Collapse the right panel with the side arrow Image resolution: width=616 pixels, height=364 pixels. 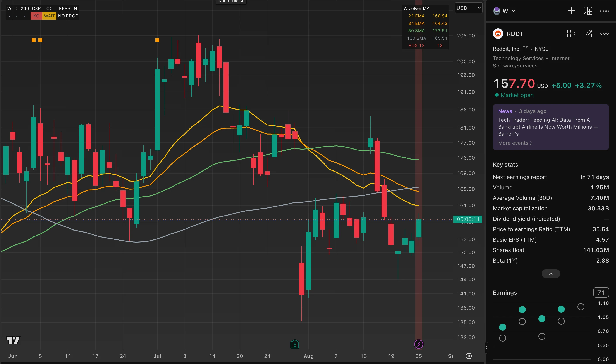tap(486, 348)
